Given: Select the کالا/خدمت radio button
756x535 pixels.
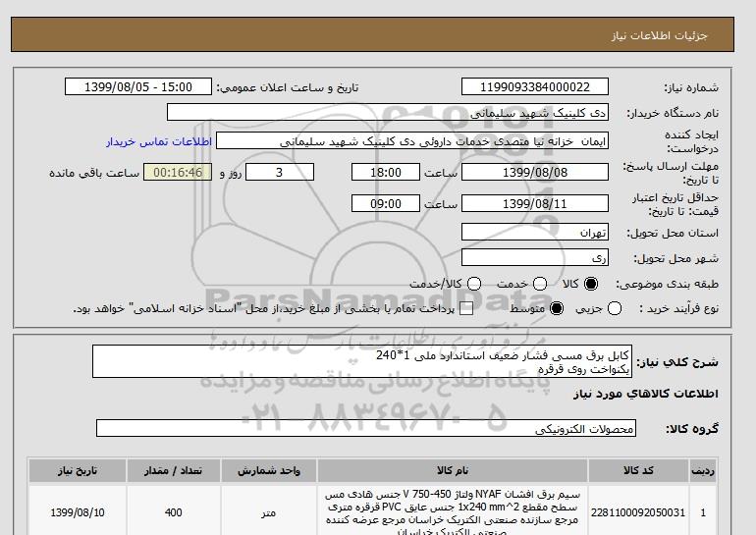Looking at the screenshot, I should [474, 284].
